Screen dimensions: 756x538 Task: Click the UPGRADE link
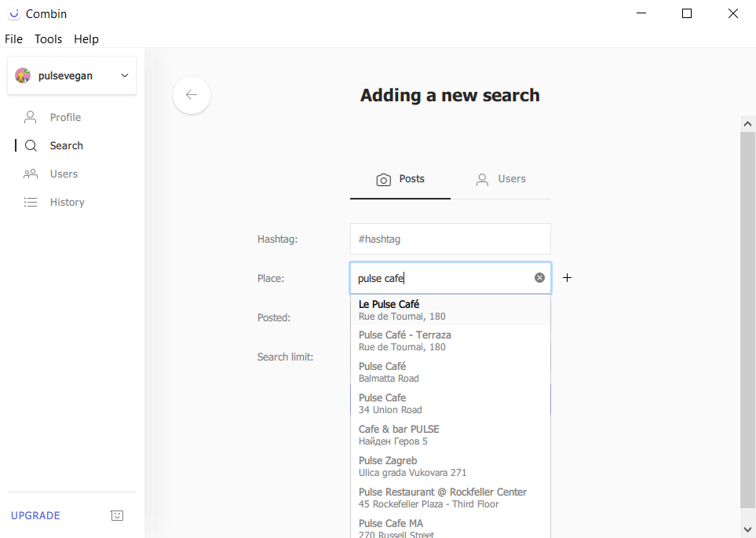pyautogui.click(x=35, y=515)
